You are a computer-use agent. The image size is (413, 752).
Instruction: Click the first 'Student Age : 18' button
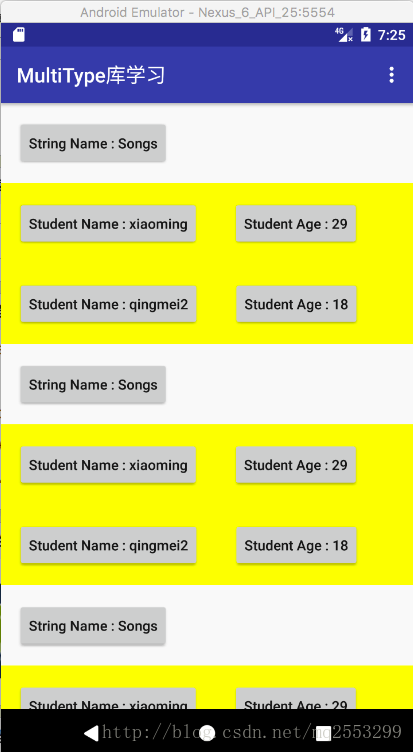(296, 304)
